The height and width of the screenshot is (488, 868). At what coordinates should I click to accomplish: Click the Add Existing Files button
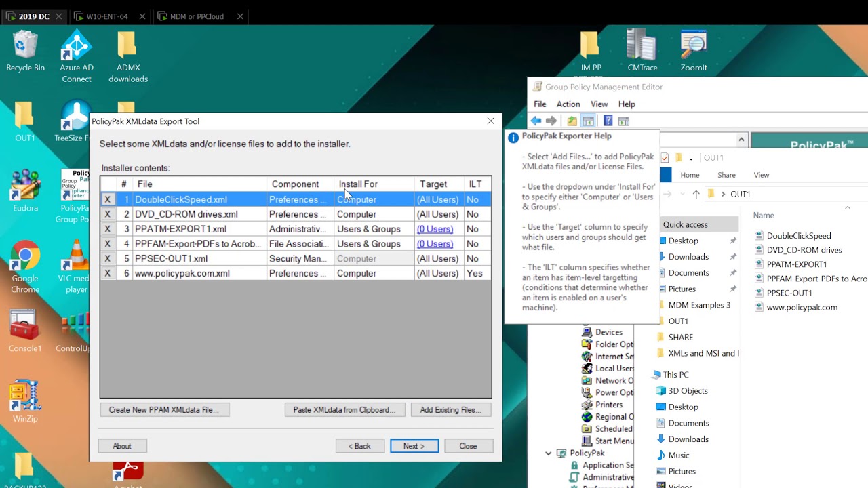pos(450,410)
